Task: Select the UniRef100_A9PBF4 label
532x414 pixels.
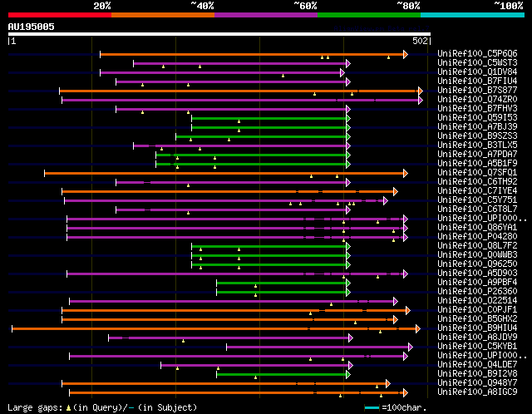Action: [477, 283]
